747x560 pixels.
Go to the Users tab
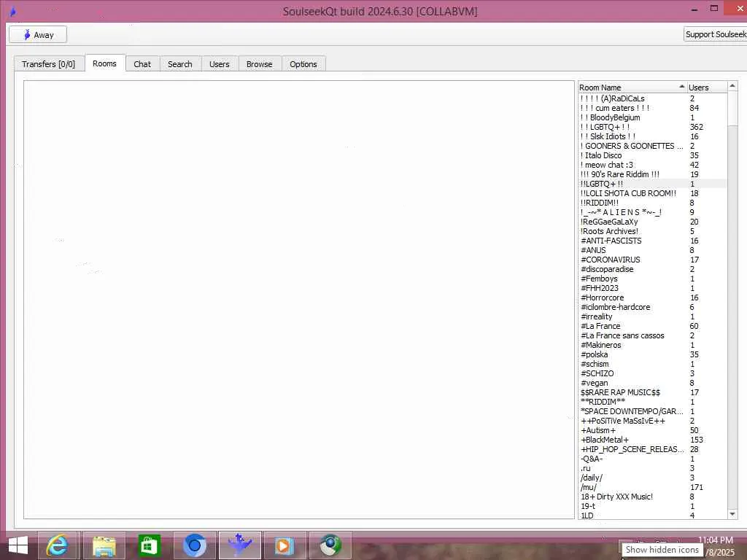219,64
